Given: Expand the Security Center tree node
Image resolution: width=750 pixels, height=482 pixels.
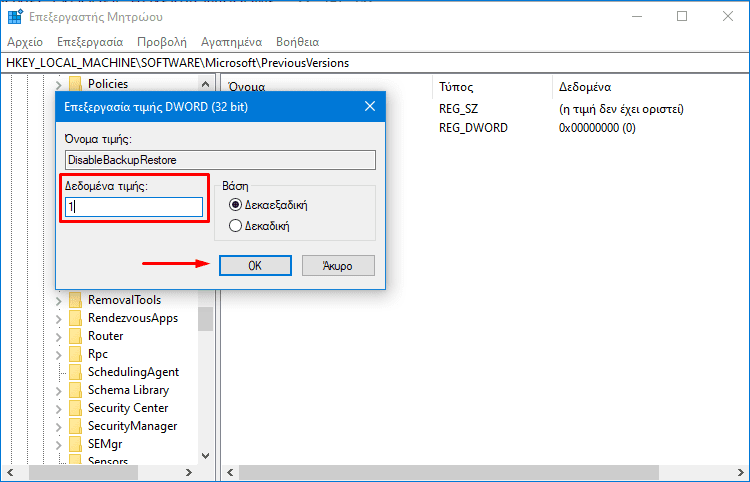Looking at the screenshot, I should (58, 409).
